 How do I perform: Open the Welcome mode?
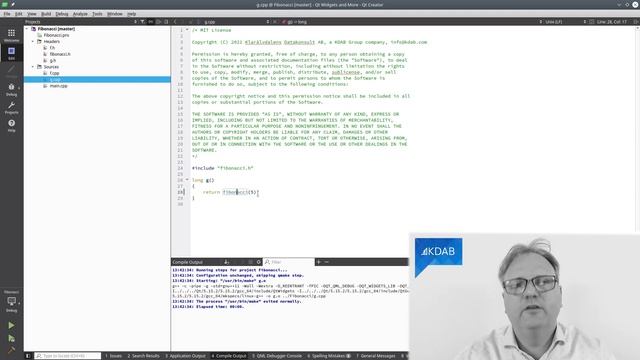[11, 35]
